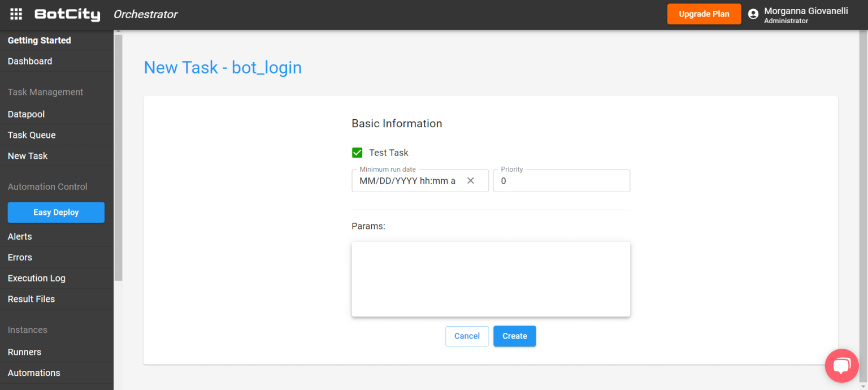Navigate to the Dashboard
The image size is (868, 390).
pos(29,61)
